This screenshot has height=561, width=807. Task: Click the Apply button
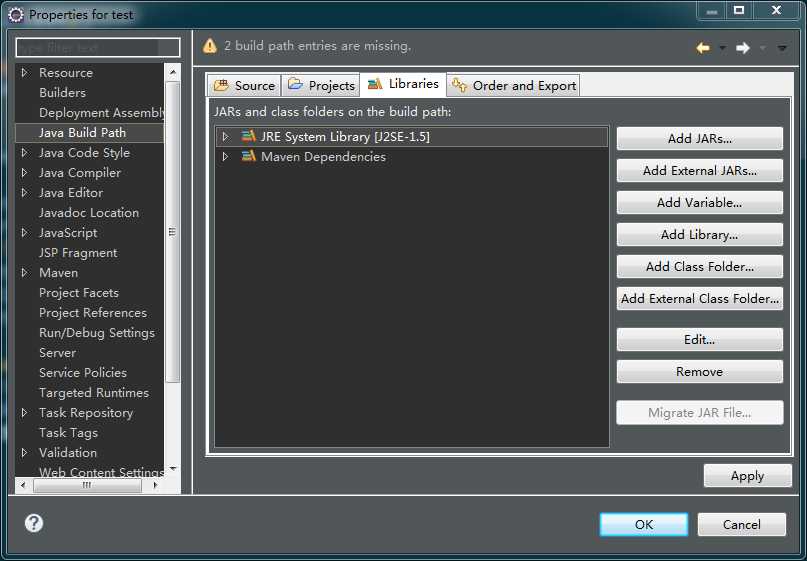click(747, 476)
